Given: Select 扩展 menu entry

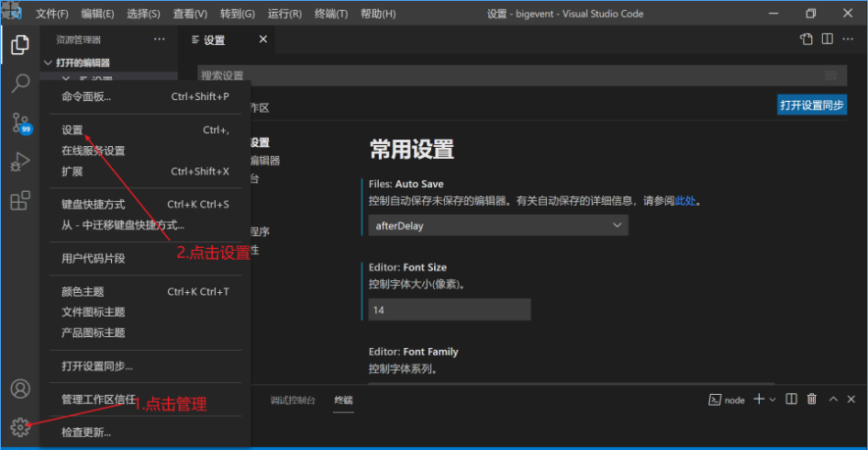Looking at the screenshot, I should click(145, 172).
